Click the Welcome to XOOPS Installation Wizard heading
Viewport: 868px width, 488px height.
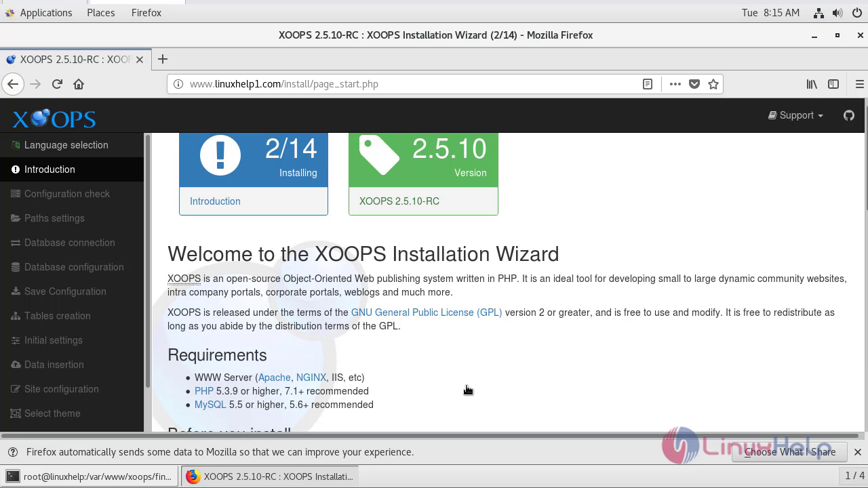pyautogui.click(x=363, y=254)
